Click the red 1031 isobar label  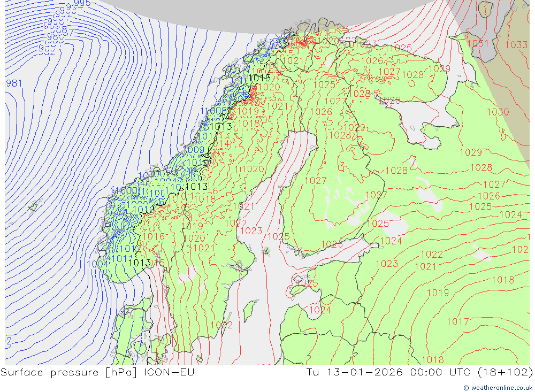coord(478,43)
